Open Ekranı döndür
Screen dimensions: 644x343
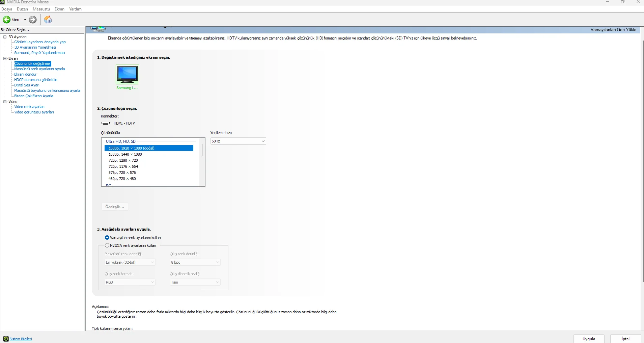coord(25,74)
